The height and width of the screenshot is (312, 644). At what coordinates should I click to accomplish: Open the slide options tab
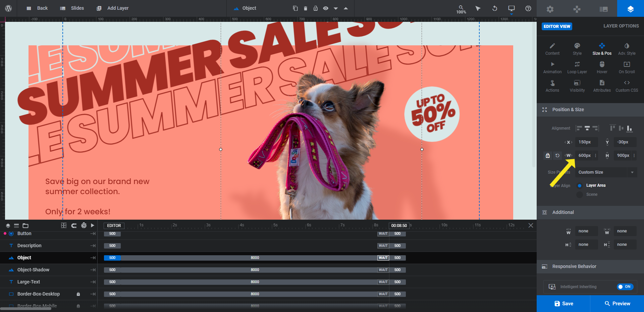coord(604,9)
